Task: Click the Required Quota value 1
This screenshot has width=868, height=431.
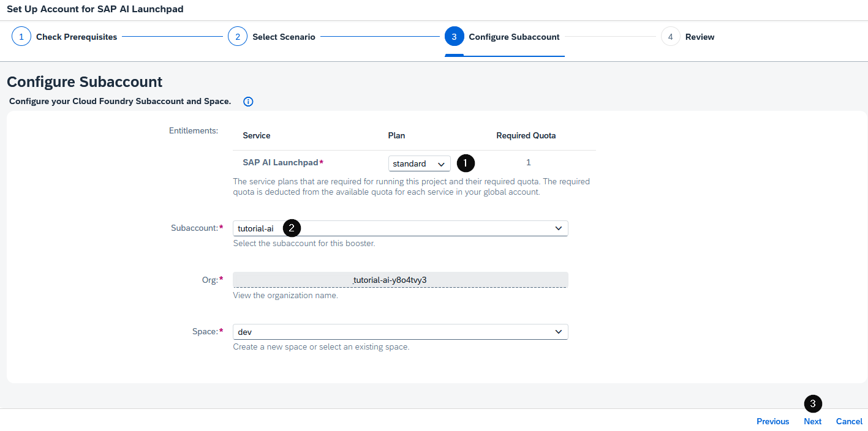Action: pyautogui.click(x=528, y=163)
